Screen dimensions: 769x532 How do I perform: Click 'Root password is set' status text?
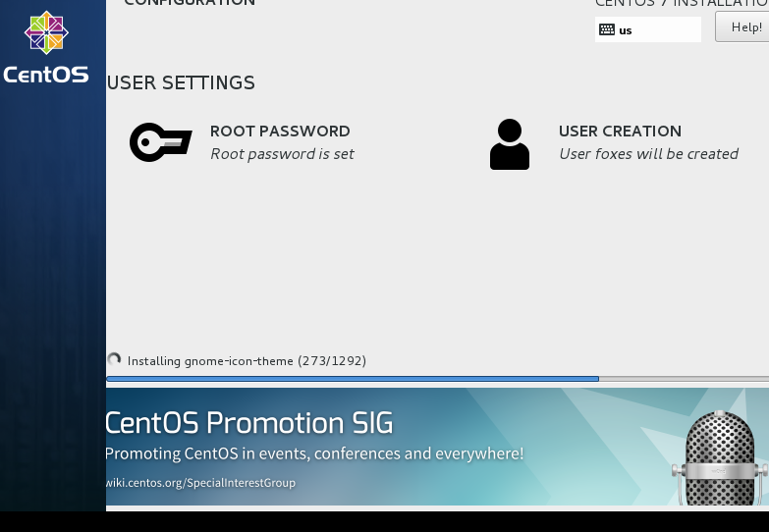(x=282, y=154)
